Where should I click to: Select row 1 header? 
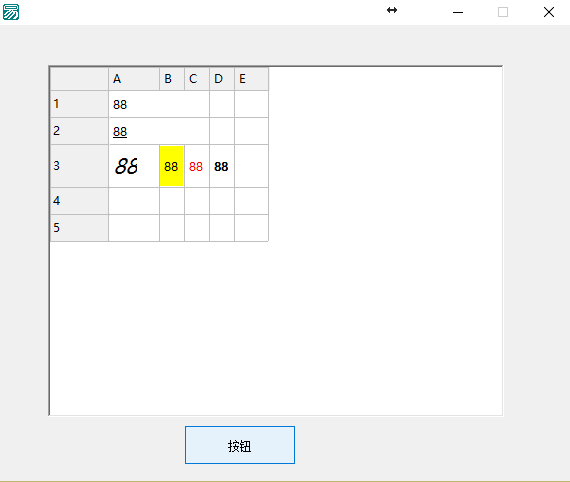point(79,104)
